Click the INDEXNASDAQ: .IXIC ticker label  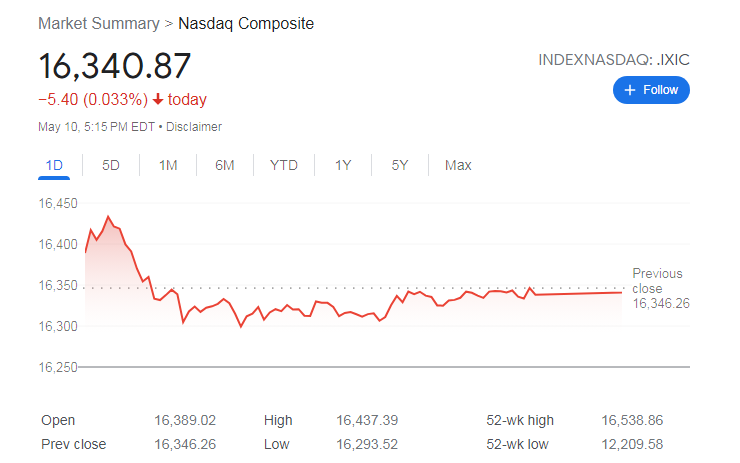[614, 60]
